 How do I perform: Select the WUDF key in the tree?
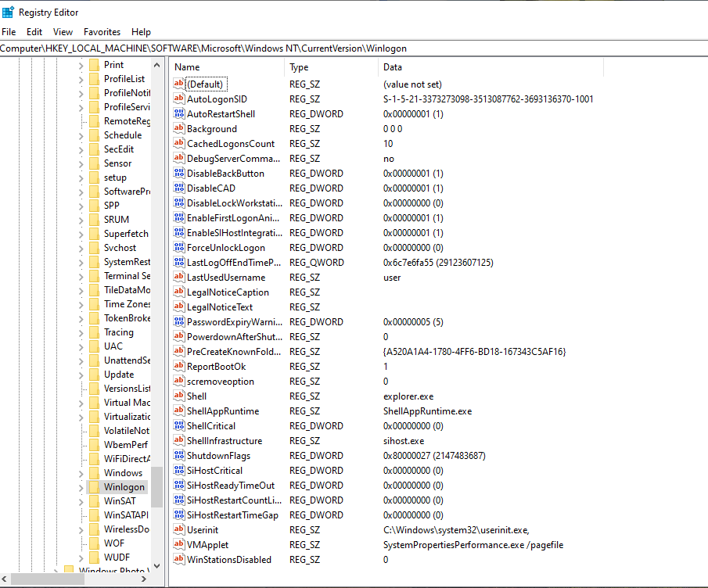click(117, 558)
